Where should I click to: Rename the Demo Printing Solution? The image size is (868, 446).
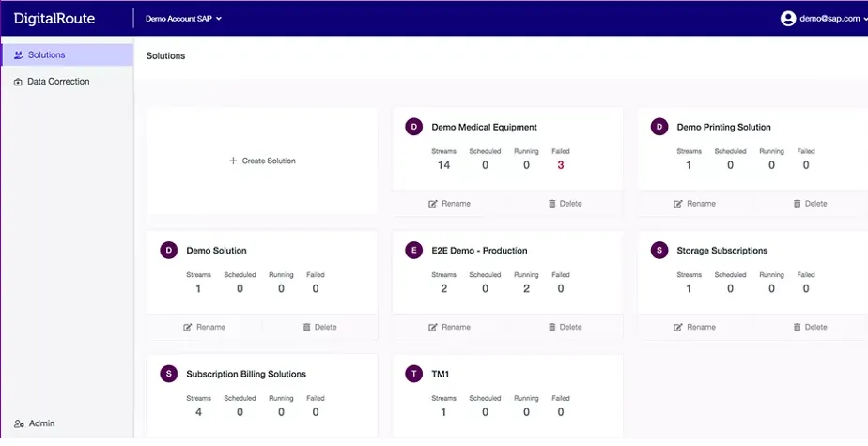click(694, 204)
